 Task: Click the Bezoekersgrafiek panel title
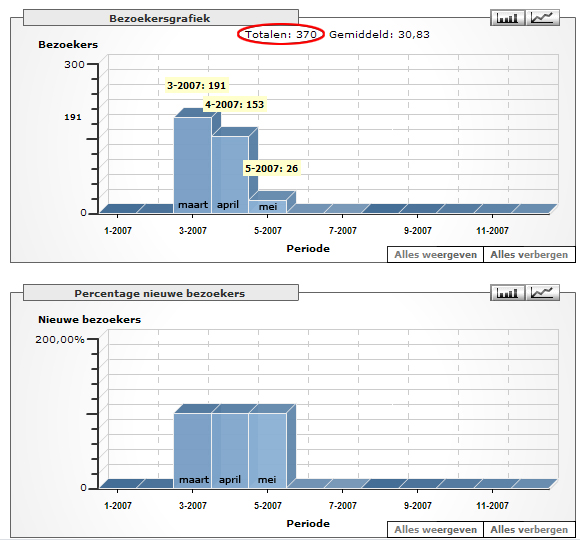(x=160, y=18)
